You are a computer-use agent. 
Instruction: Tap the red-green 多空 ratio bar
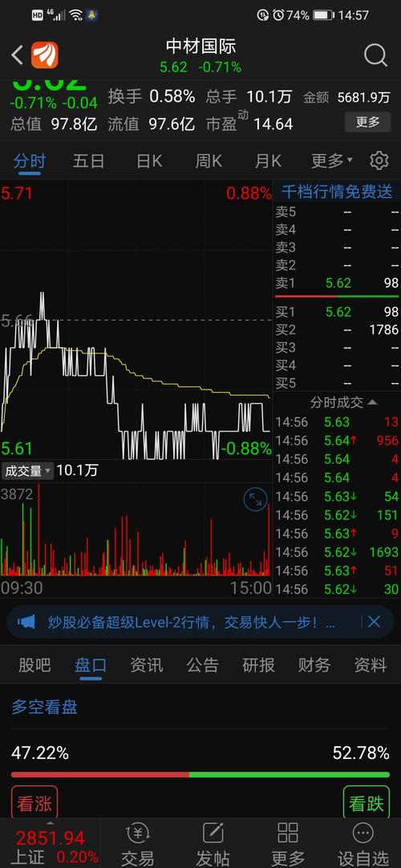tap(200, 774)
